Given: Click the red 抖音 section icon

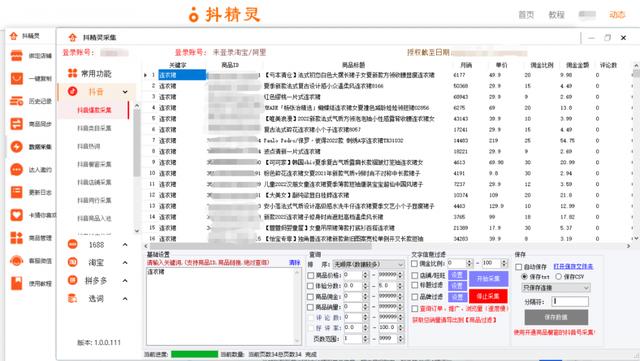Looking at the screenshot, I should 73,91.
